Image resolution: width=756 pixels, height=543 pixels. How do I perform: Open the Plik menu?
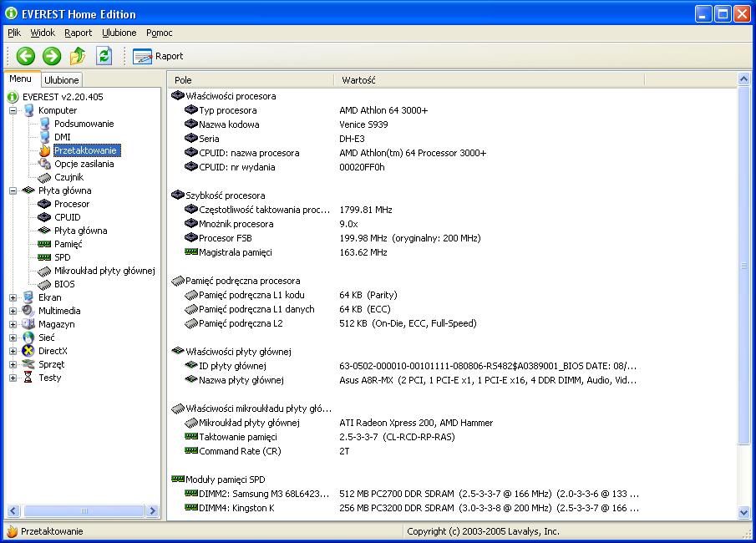point(14,33)
